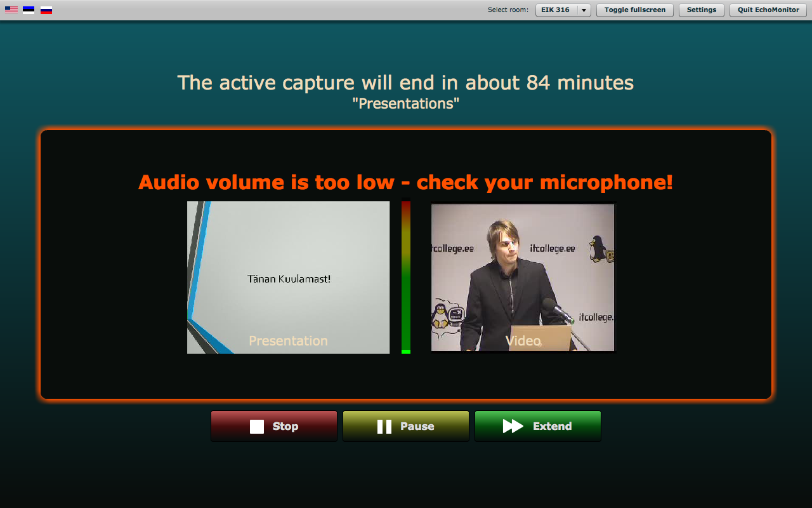The height and width of the screenshot is (508, 812).
Task: Switch language using the Estonian flag
Action: (29, 10)
